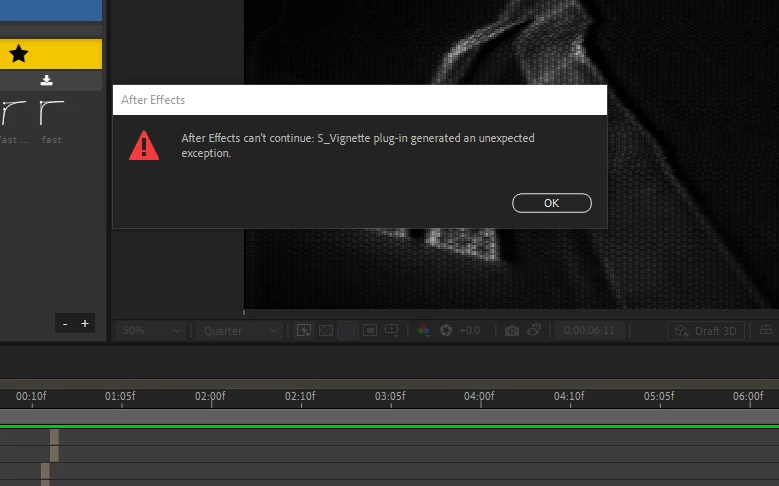
Task: Toggle Fast Previews lightning icon
Action: point(304,330)
